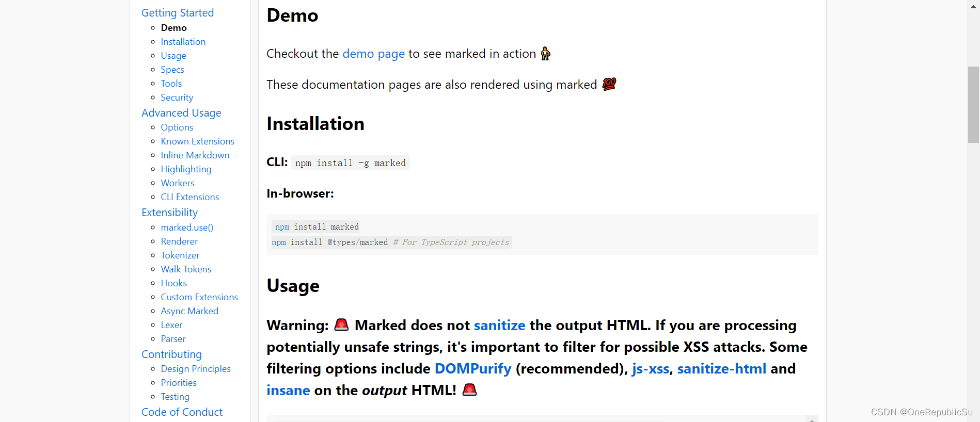Open Advanced Usage section link
980x422 pixels.
point(181,113)
